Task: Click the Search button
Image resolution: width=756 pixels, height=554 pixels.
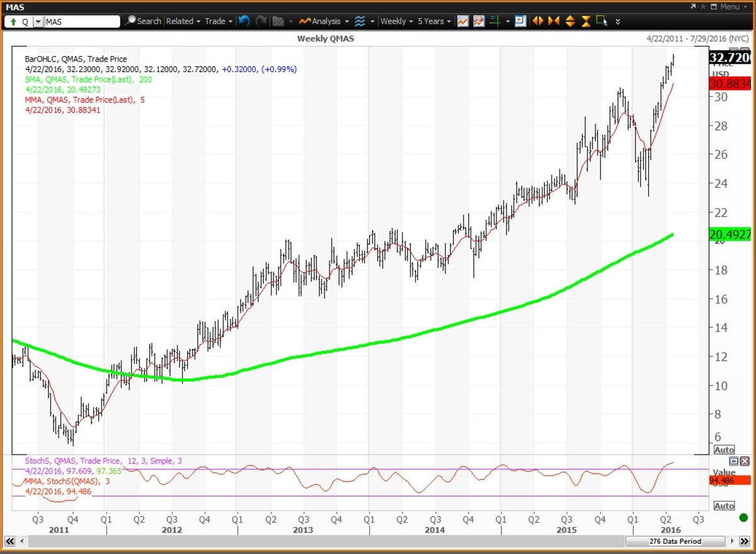Action: pyautogui.click(x=142, y=21)
